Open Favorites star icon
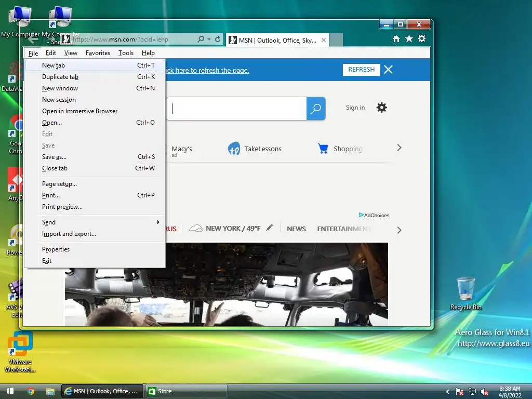Viewport: 532px width, 399px height. [409, 38]
